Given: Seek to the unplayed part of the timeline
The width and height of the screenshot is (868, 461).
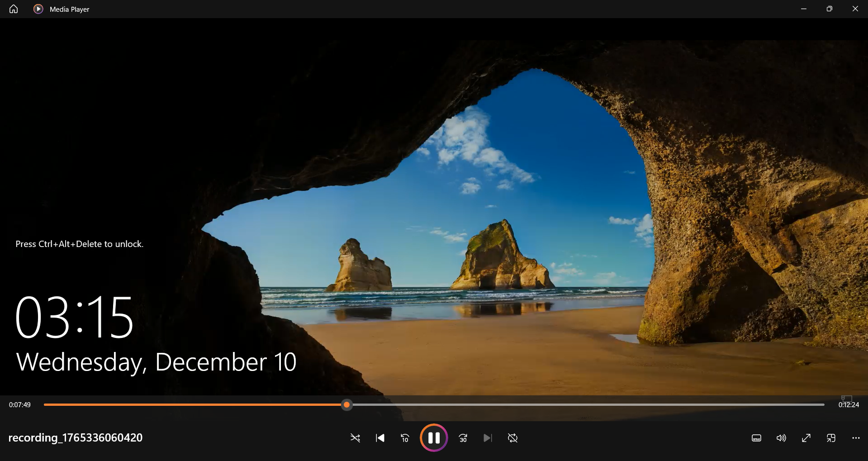Looking at the screenshot, I should point(588,405).
